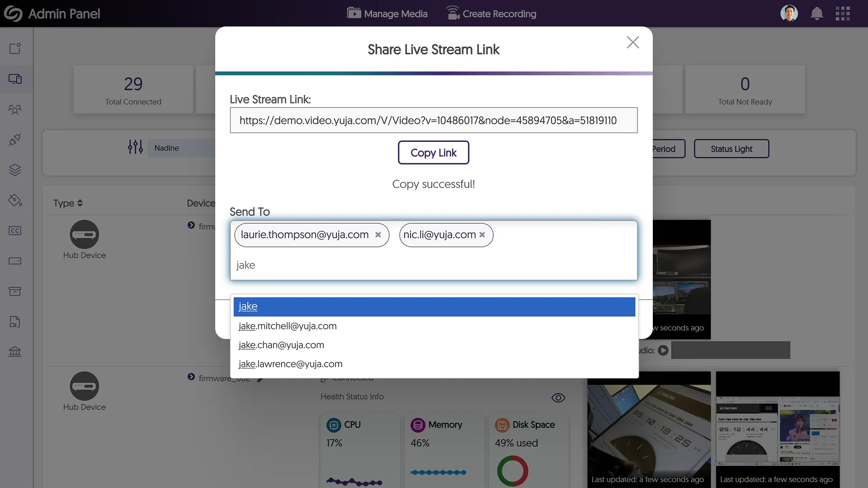Open Manage Media from top bar
The image size is (868, 488).
387,14
